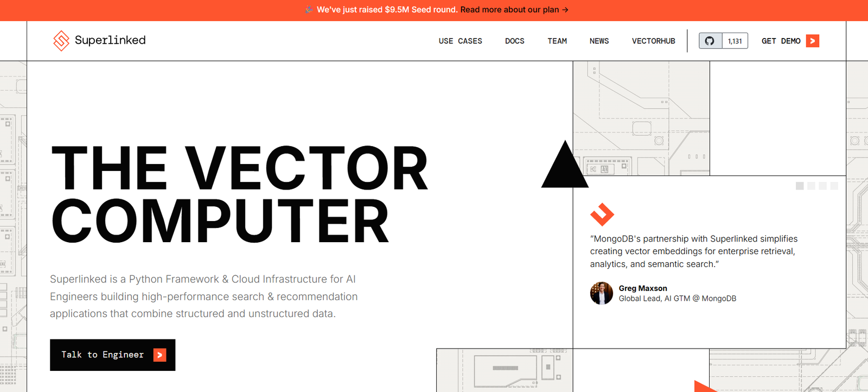Open the Use Cases menu
Viewport: 868px width, 392px height.
tap(460, 41)
